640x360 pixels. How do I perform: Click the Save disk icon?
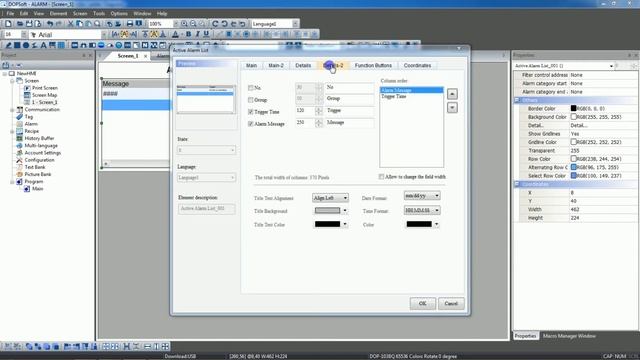pyautogui.click(x=29, y=24)
